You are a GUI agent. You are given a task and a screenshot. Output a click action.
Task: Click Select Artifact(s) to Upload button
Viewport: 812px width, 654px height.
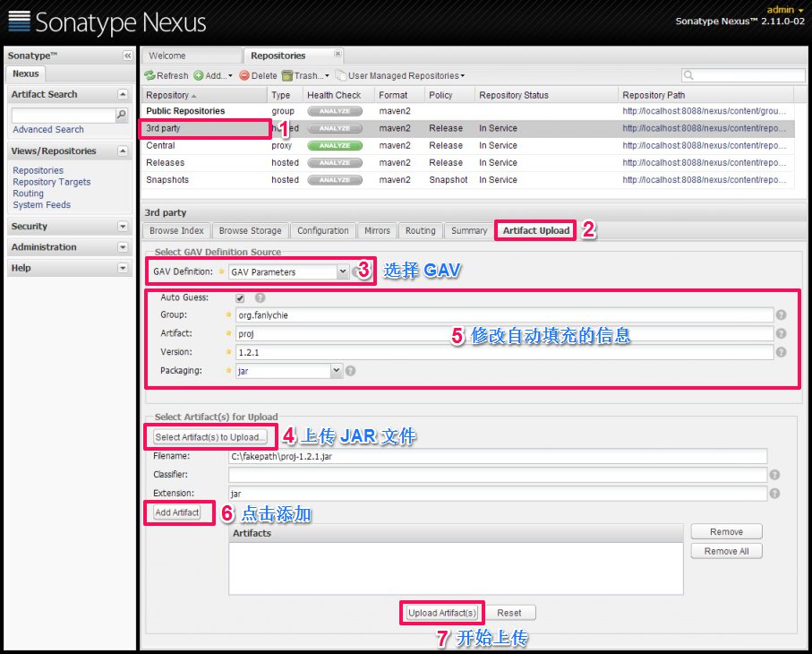coord(210,437)
